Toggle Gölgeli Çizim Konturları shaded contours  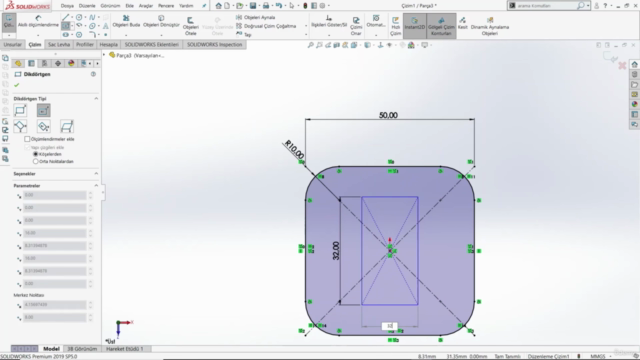click(x=441, y=26)
